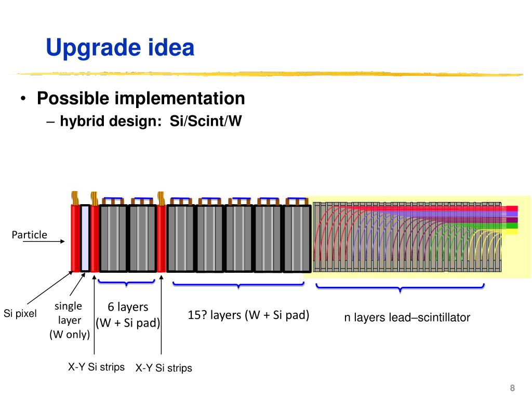
Task: Click the slide number 8
Action: [512, 388]
